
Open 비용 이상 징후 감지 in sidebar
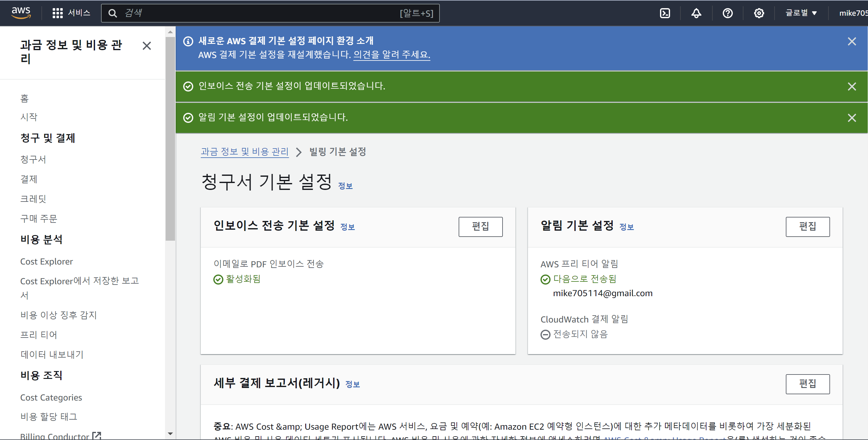(x=59, y=315)
